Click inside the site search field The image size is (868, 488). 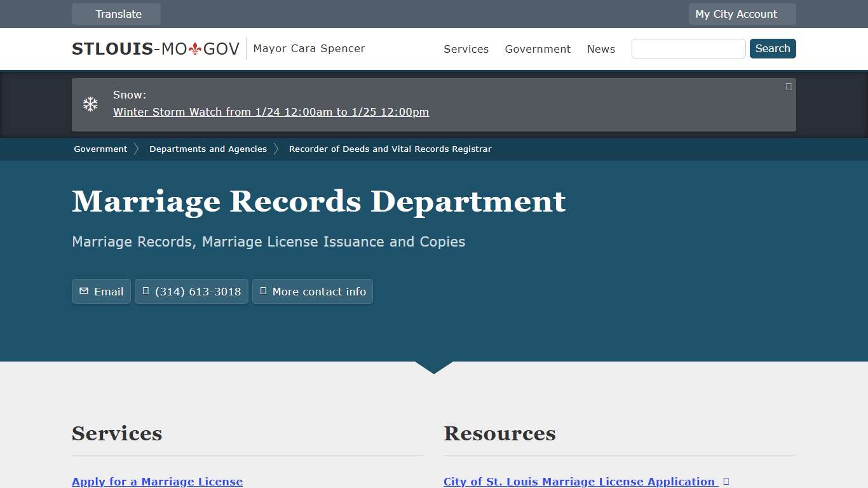tap(688, 48)
